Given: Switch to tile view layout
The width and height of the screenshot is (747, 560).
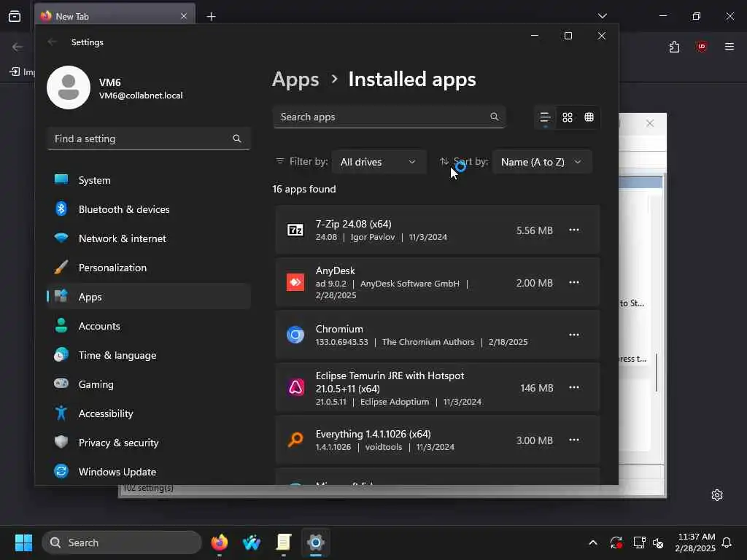Looking at the screenshot, I should tap(589, 117).
